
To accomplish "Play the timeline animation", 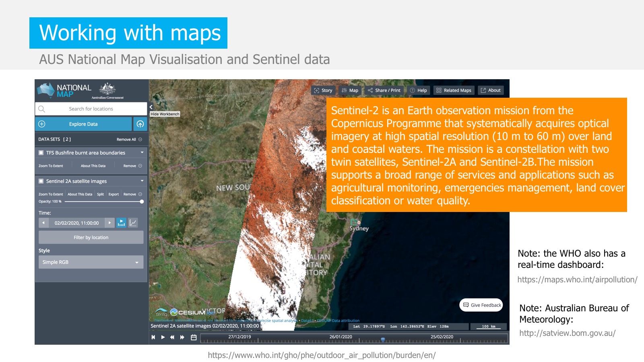I will (163, 337).
